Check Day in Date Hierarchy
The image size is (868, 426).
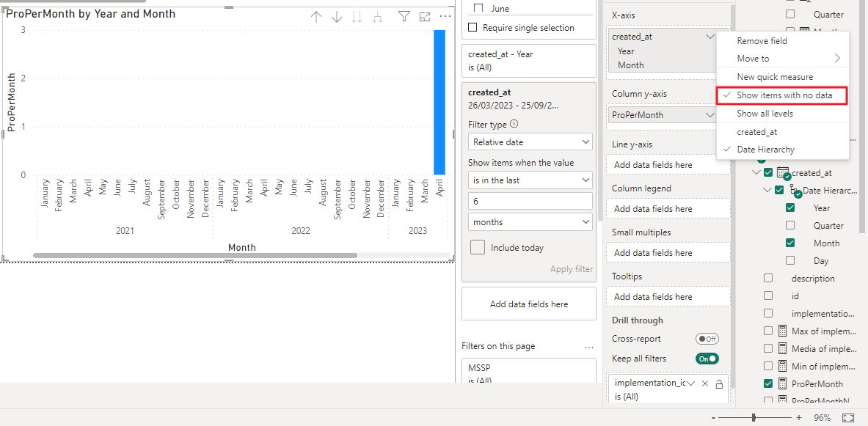tap(790, 260)
